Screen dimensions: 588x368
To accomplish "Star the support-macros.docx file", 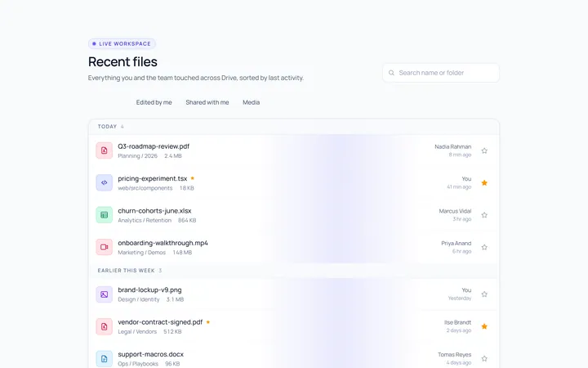I will 484,359.
